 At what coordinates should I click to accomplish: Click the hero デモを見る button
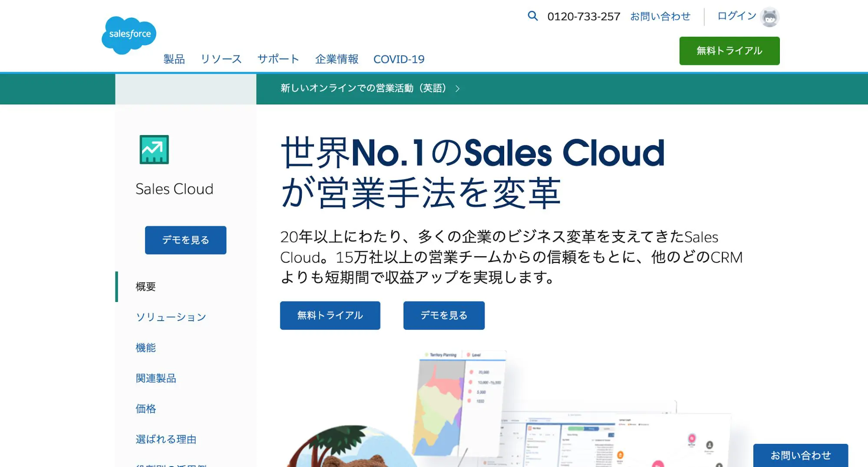pyautogui.click(x=444, y=315)
